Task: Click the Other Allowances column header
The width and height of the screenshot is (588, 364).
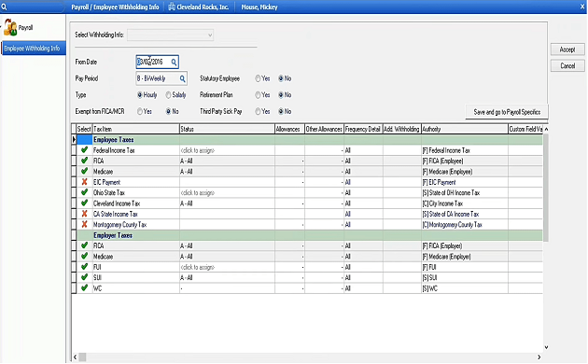Action: click(x=324, y=129)
